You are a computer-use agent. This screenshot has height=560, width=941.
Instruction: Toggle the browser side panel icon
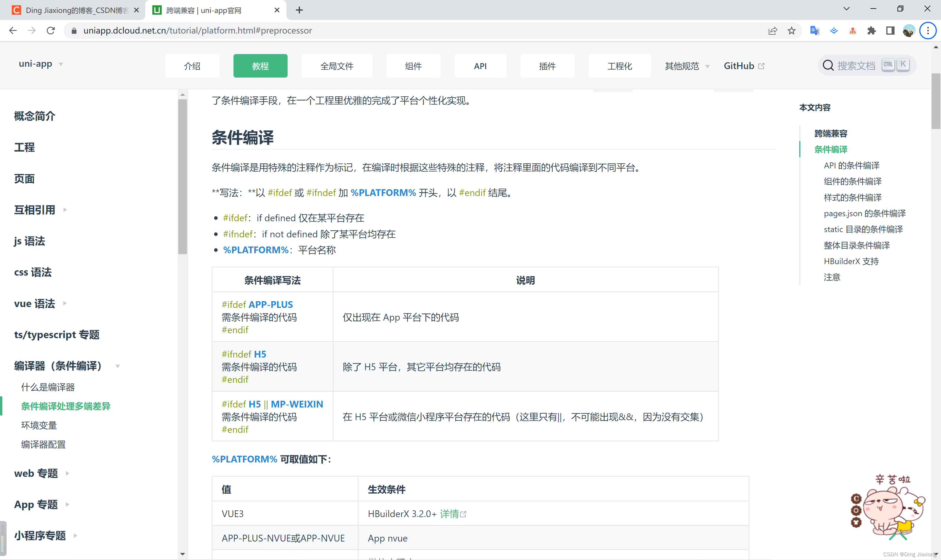point(890,31)
